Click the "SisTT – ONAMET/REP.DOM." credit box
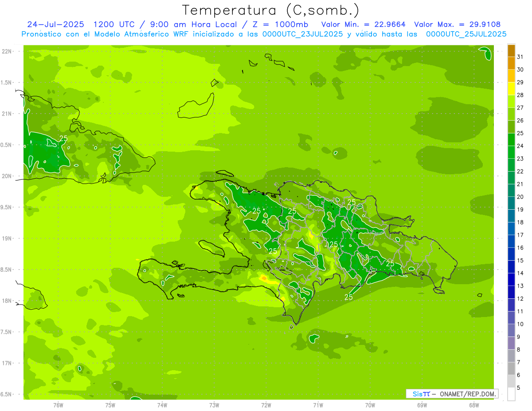 (452, 394)
